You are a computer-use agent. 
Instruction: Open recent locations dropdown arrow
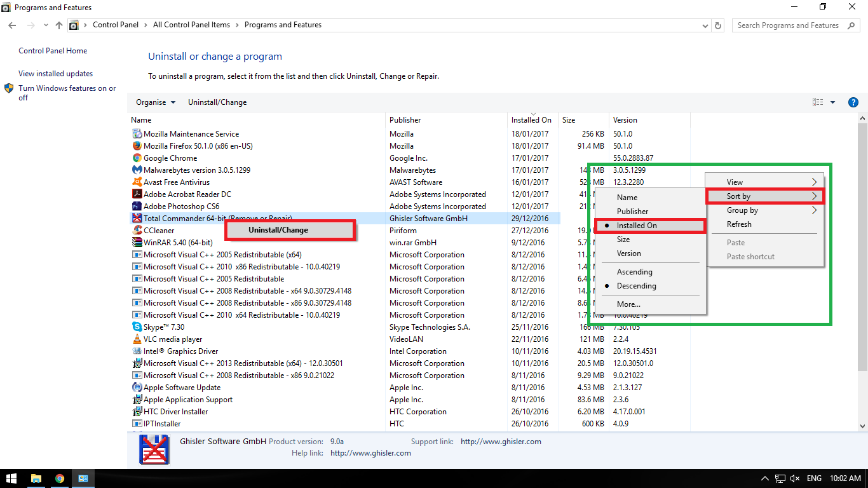pyautogui.click(x=46, y=25)
